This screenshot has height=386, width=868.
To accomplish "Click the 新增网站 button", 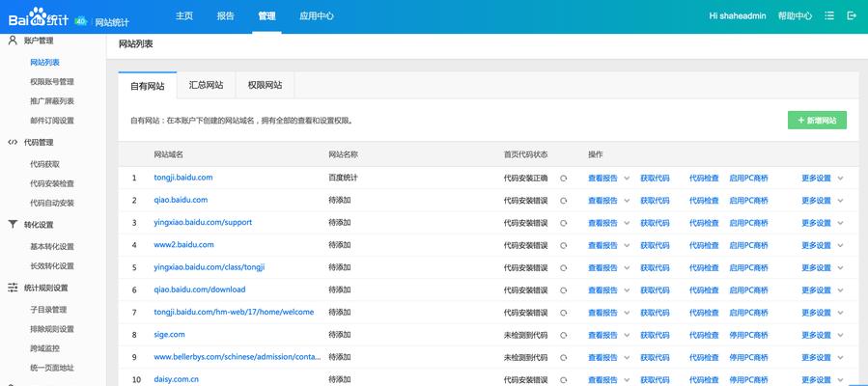I will click(x=817, y=120).
